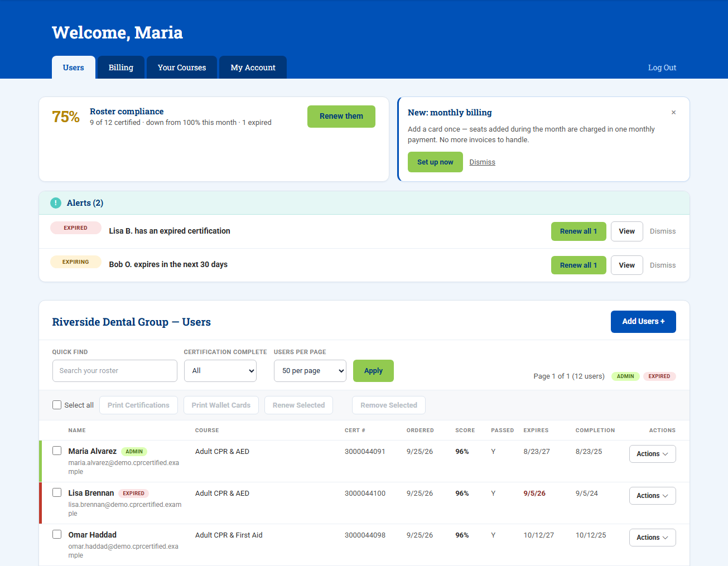Click Lisa Brennan's red expiry date 9/5/26
The image size is (728, 566).
point(534,494)
